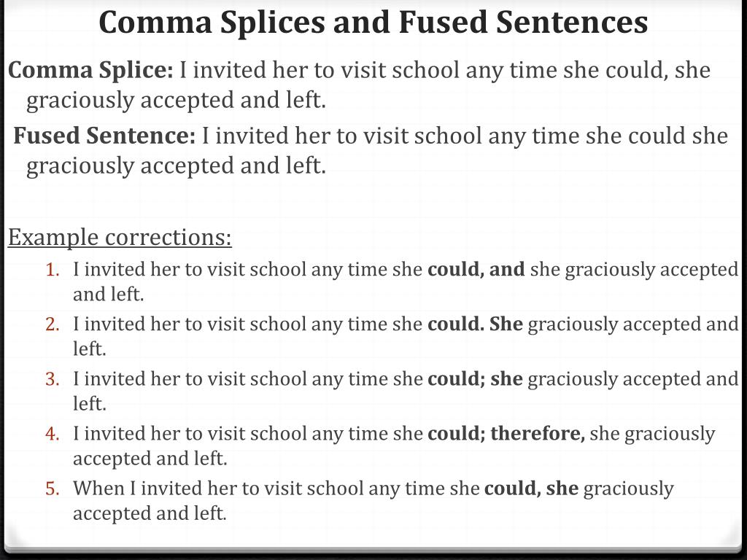Click 'graciously accepted and left.' under Comma Splice
This screenshot has width=747, height=560.
[176, 101]
